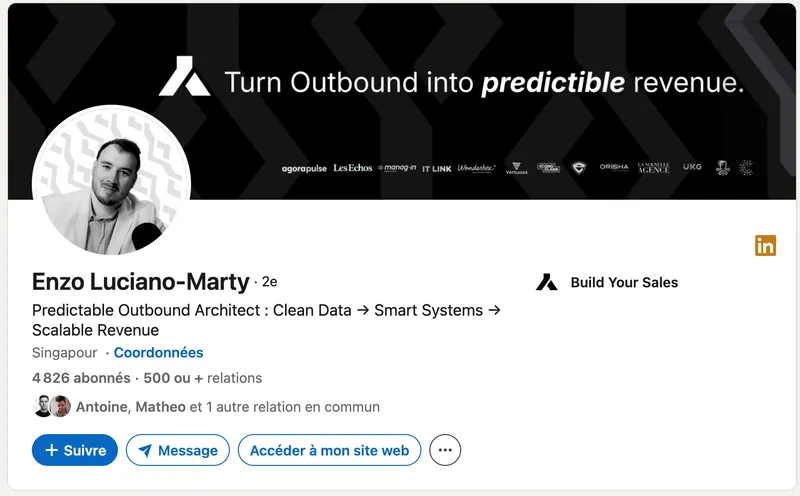800x496 pixels.
Task: Open the Accéder à mon site web link
Action: (329, 450)
